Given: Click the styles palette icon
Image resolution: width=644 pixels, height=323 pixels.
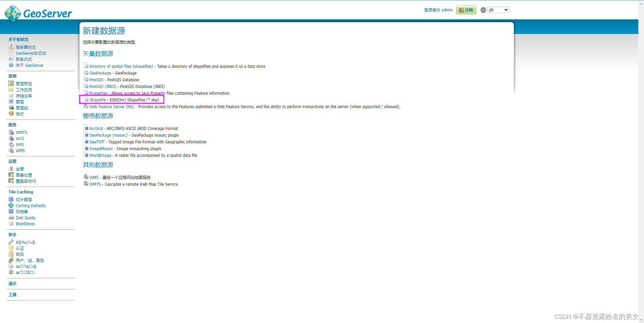Looking at the screenshot, I should (x=11, y=114).
